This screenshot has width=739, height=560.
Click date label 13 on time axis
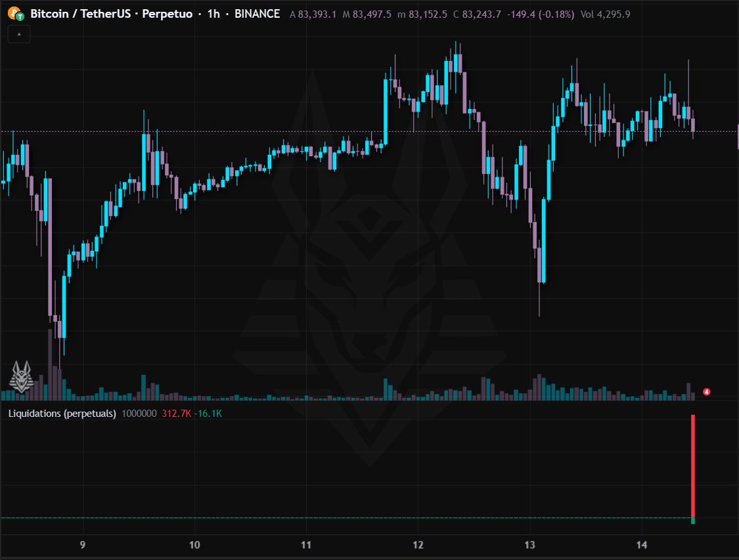click(529, 545)
